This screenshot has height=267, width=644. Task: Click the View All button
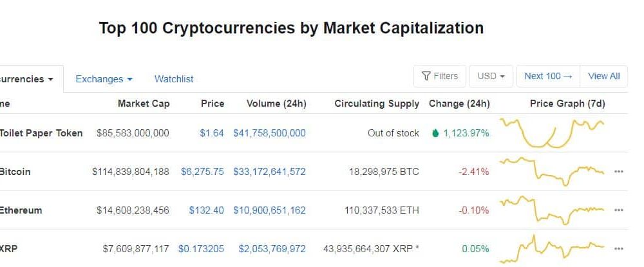[604, 77]
